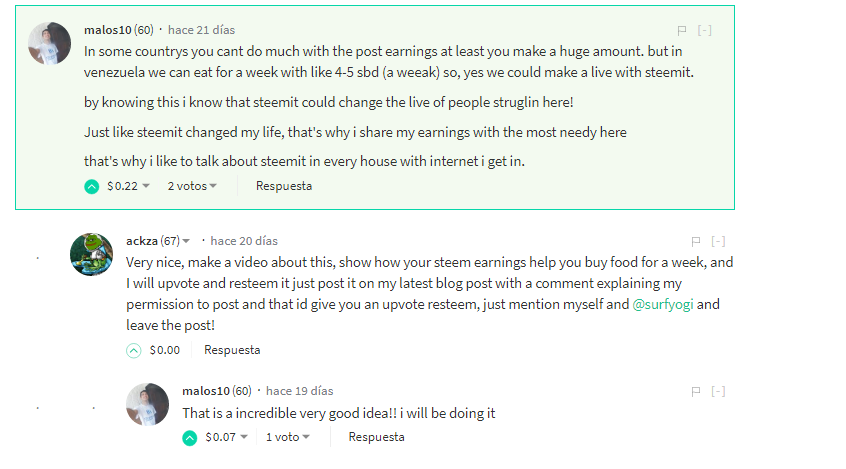Toggle upvote on malos10's reply worth $0.07
Screen dimensions: 846x469
pyautogui.click(x=190, y=437)
